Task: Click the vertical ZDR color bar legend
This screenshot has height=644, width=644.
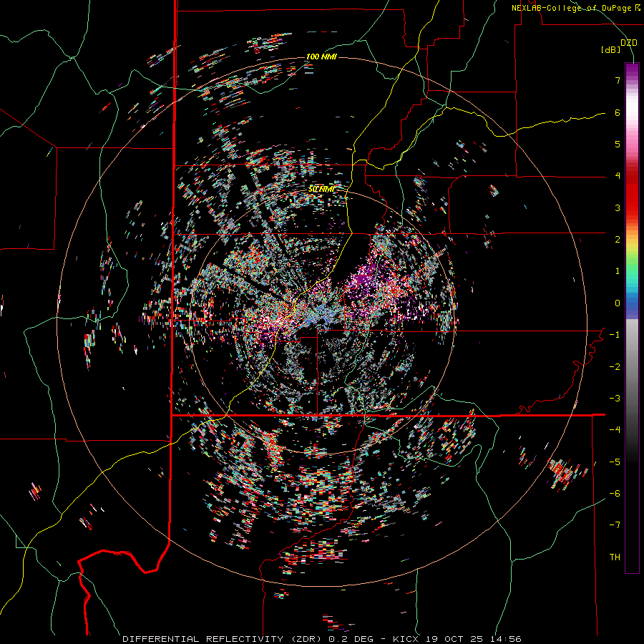Action: point(632,318)
